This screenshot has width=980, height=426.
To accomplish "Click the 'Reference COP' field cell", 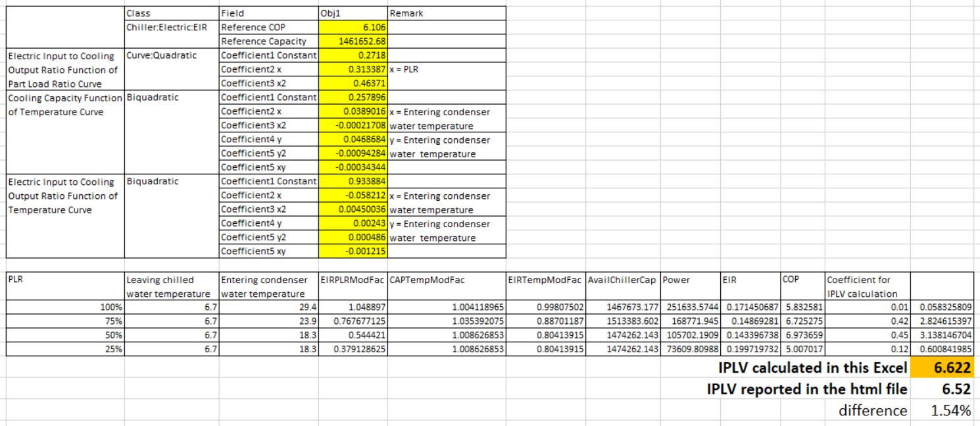I will (268, 28).
